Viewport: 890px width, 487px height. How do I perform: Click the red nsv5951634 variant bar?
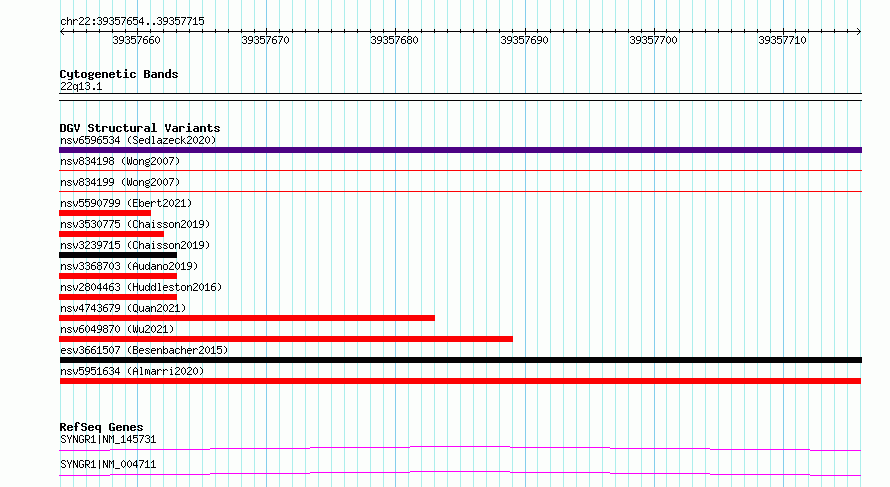[460, 381]
